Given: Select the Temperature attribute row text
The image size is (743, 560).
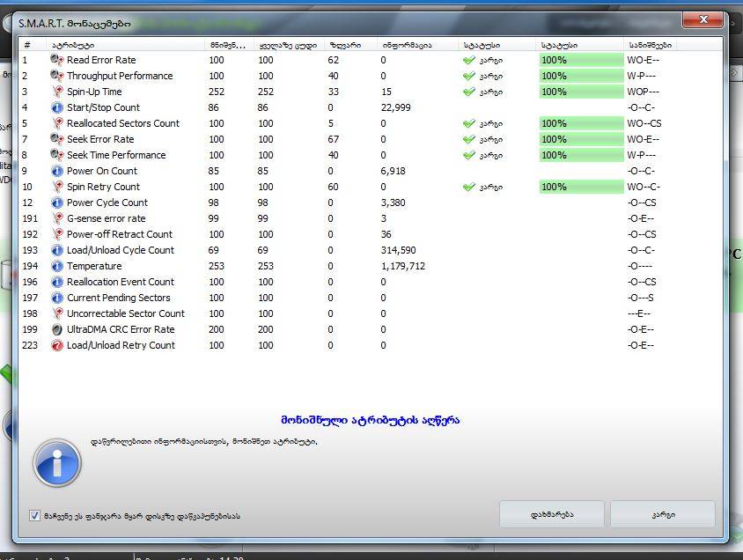Looking at the screenshot, I should click(94, 266).
